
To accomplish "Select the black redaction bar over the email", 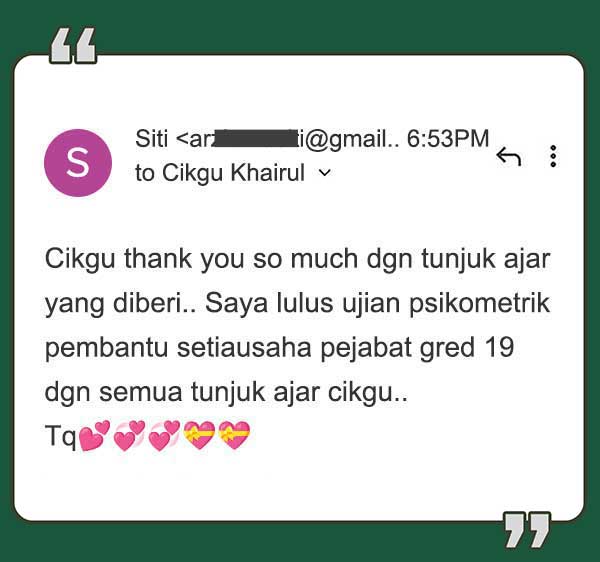I will (255, 138).
